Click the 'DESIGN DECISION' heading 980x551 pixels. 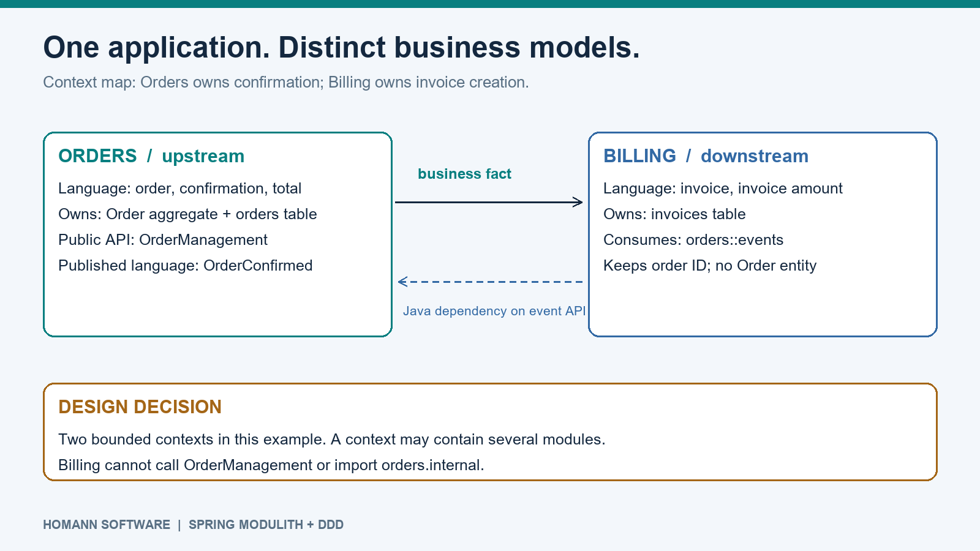point(140,407)
